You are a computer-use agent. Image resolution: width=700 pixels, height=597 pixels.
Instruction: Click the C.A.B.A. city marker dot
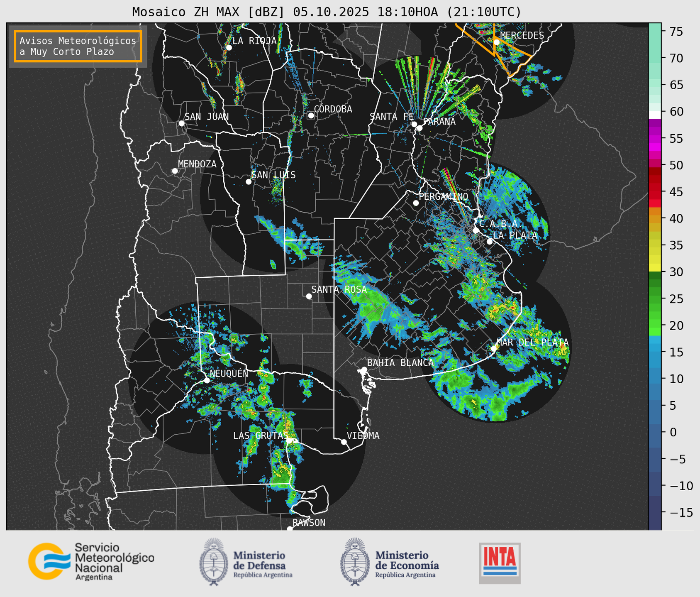click(476, 230)
